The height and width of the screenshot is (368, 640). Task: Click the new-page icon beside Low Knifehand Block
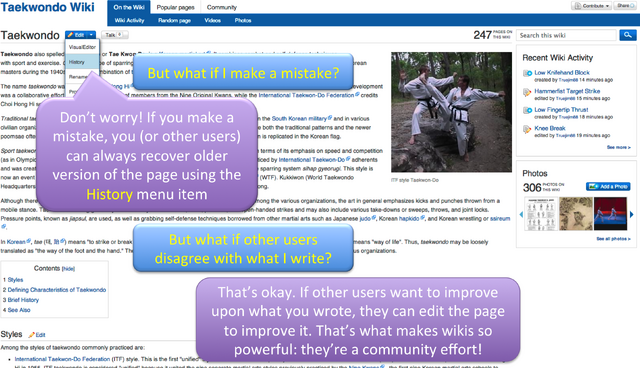tap(527, 73)
